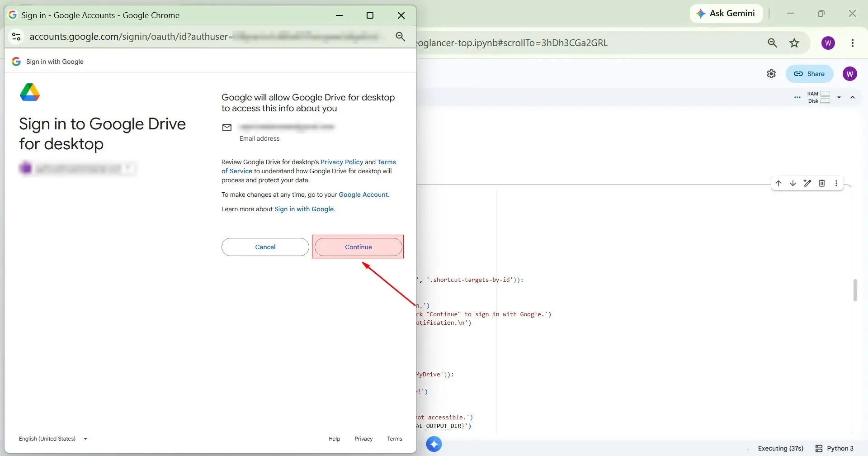Open Ask Gemini
Image resolution: width=868 pixels, height=456 pixels.
tap(726, 14)
